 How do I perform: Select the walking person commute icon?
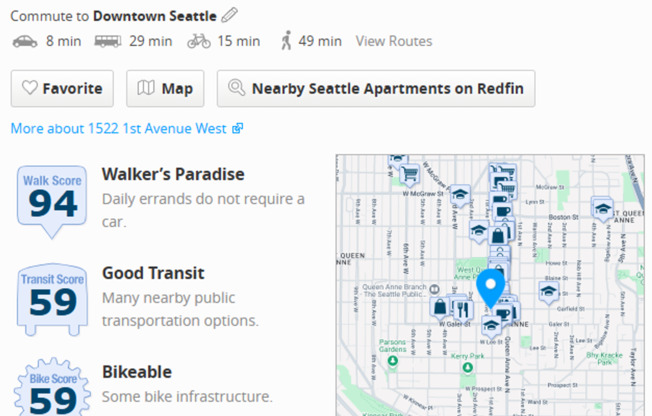pyautogui.click(x=286, y=41)
